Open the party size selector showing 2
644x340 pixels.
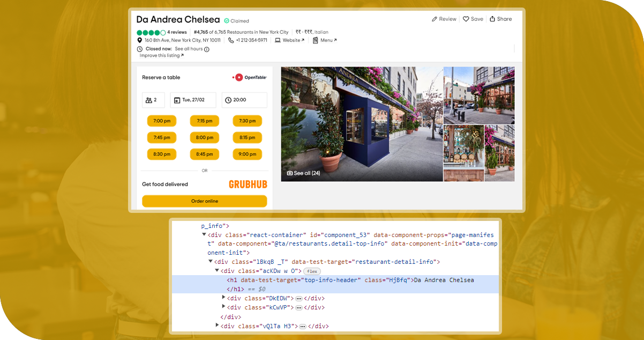[x=154, y=100]
